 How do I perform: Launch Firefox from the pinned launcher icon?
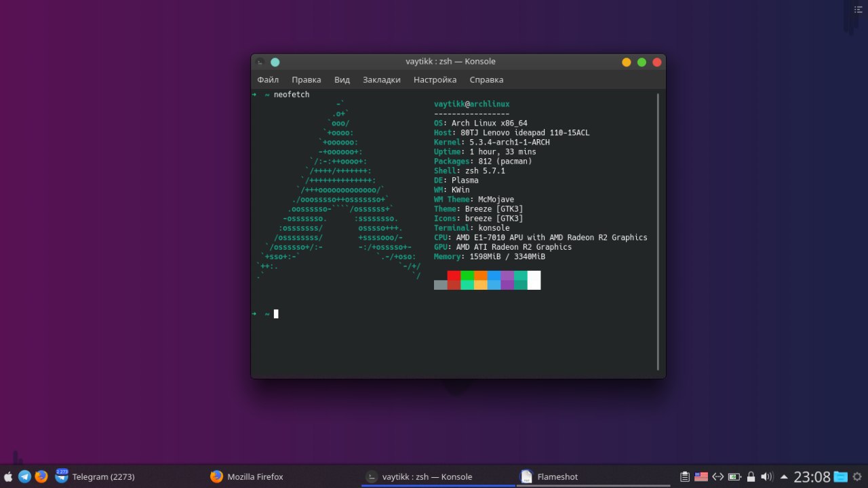(x=41, y=476)
